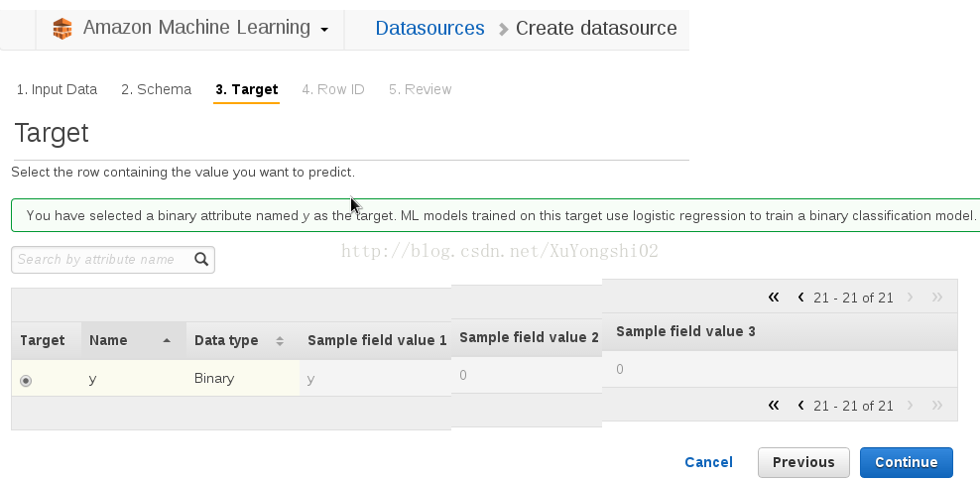Click the Sample field value 3 header
The height and width of the screenshot is (481, 980).
[x=685, y=331]
